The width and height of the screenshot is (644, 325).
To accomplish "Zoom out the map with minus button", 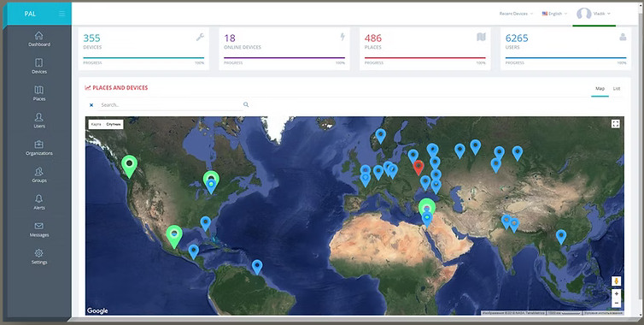I will (x=616, y=304).
